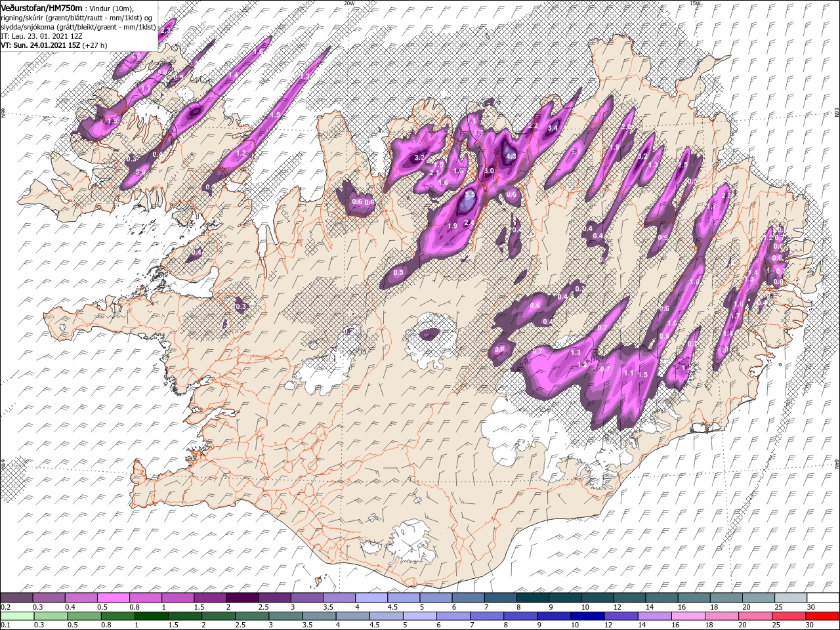Click the pale green 0.1–0.3 rain legend swatch

tap(17, 616)
